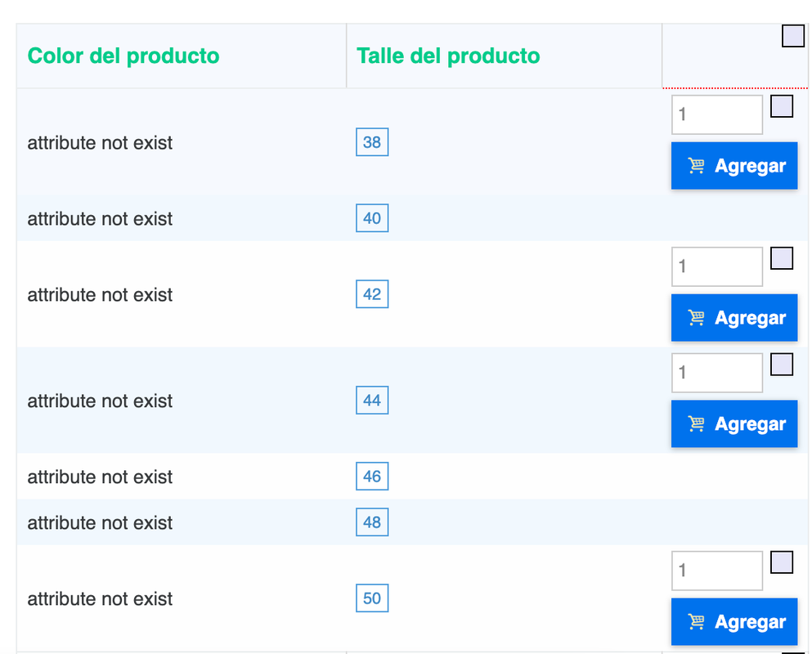Add size 50 product with Agregar text
This screenshot has width=812, height=654.
[x=750, y=622]
